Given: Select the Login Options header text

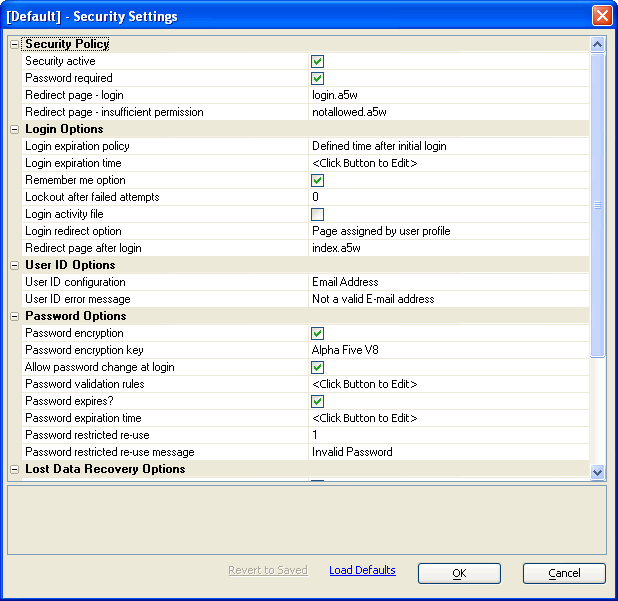Looking at the screenshot, I should [x=64, y=129].
